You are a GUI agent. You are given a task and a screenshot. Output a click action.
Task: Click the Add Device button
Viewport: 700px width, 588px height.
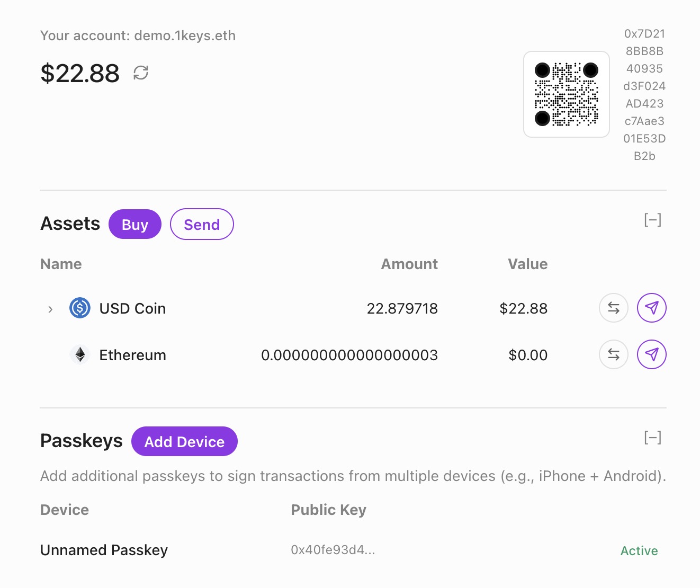pos(184,441)
